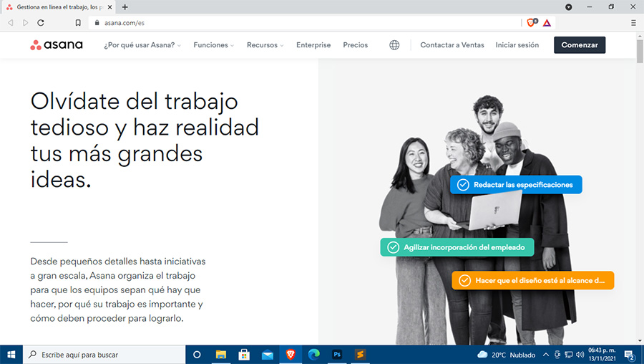Screen dimensions: 644x364
Task: Bookmark this page with bookmark icon
Action: 78,23
